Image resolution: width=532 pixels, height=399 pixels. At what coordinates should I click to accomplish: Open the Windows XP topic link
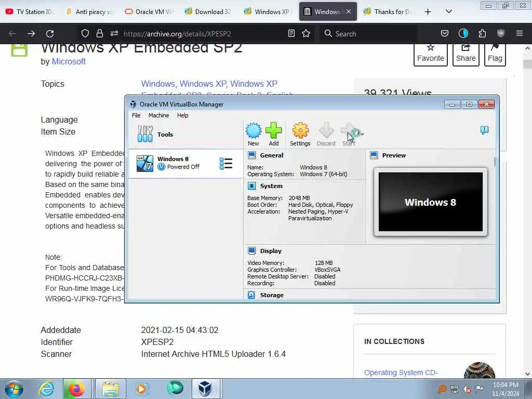click(x=203, y=84)
